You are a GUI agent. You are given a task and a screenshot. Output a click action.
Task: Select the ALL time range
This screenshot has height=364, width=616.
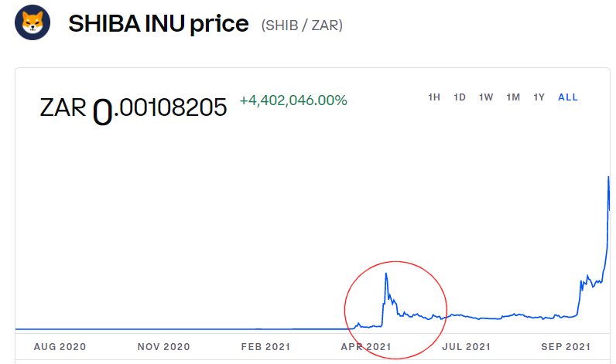(x=568, y=97)
